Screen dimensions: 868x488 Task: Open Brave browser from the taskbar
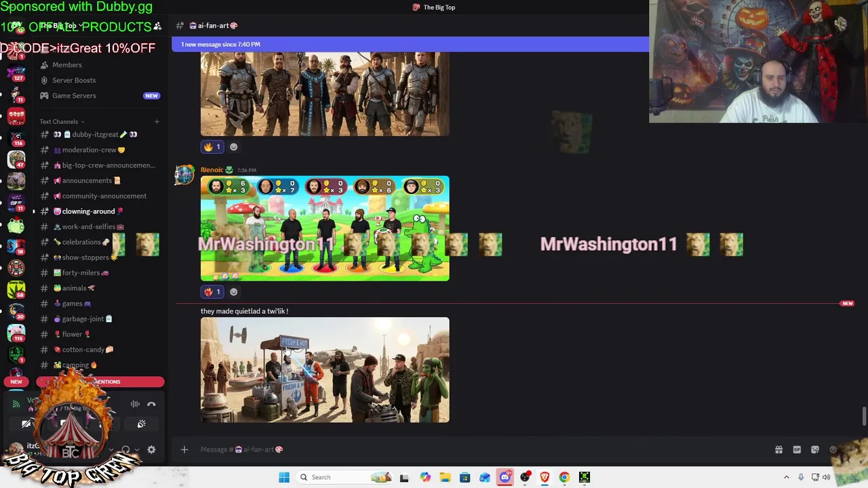point(545,477)
